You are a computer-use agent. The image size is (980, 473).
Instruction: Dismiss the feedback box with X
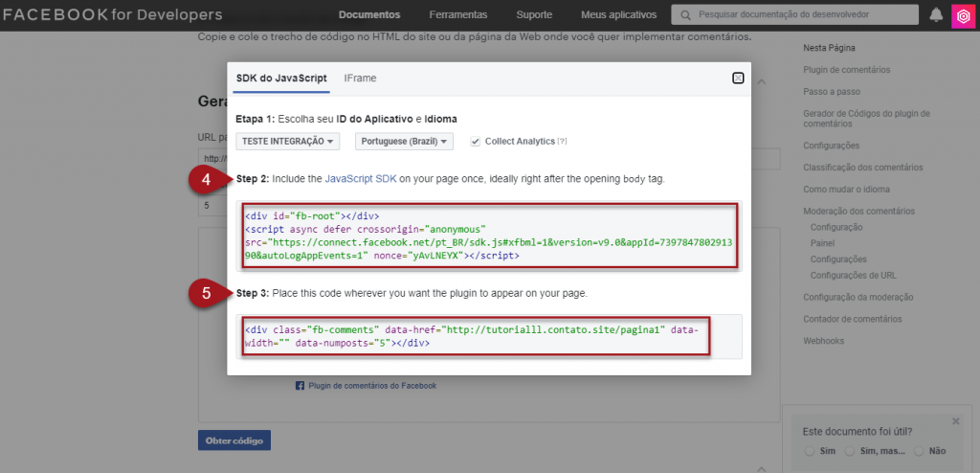pos(955,421)
